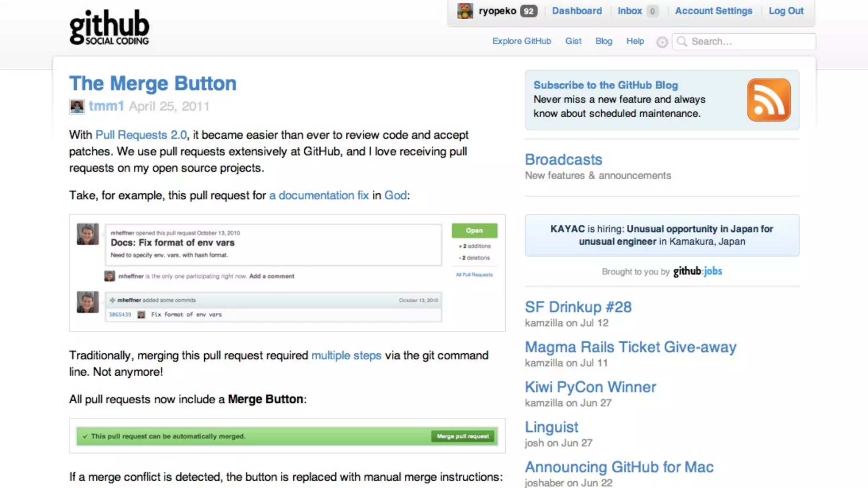Open Explore GitHub navigation link
This screenshot has height=488, width=868.
click(x=521, y=41)
